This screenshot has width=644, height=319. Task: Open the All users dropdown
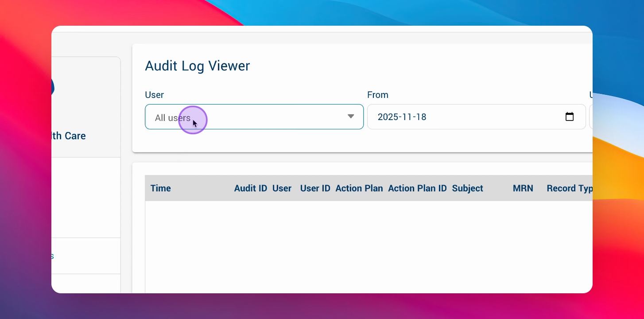[x=254, y=117]
